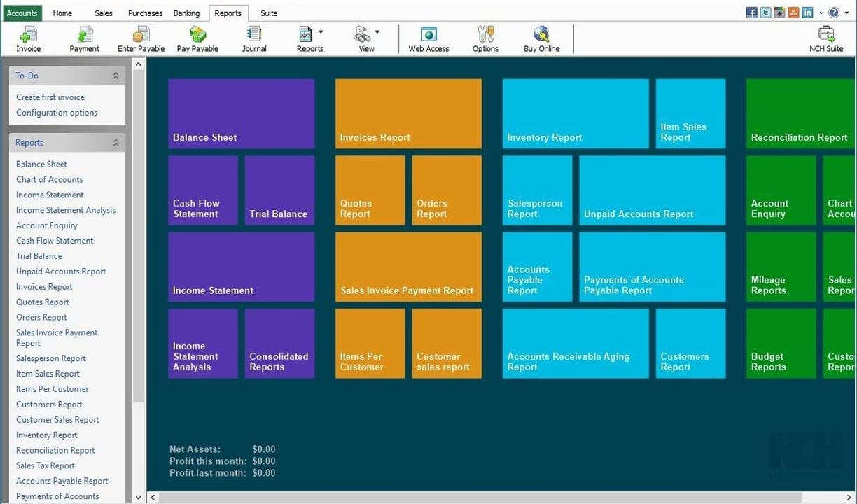Switch to the Banking tab
The width and height of the screenshot is (857, 504).
click(186, 13)
